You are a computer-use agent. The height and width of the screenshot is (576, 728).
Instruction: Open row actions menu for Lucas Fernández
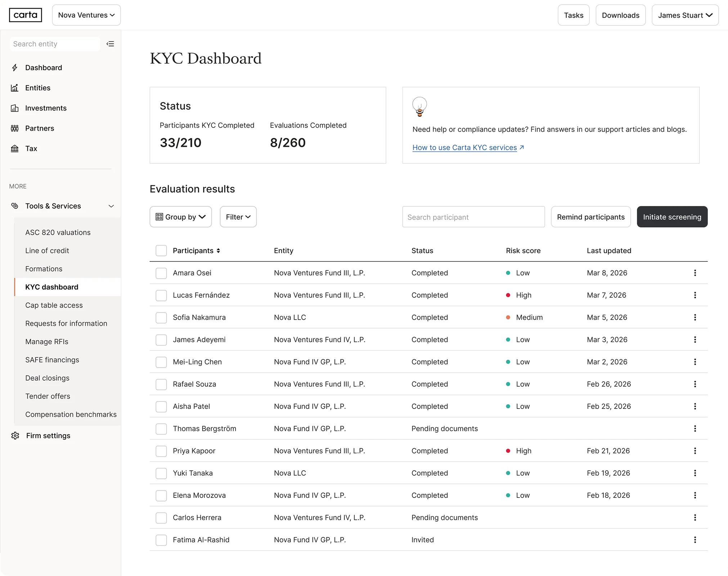695,295
